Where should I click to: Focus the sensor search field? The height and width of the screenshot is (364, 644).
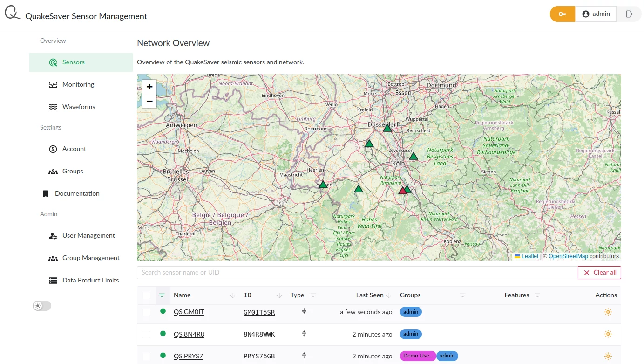(357, 273)
